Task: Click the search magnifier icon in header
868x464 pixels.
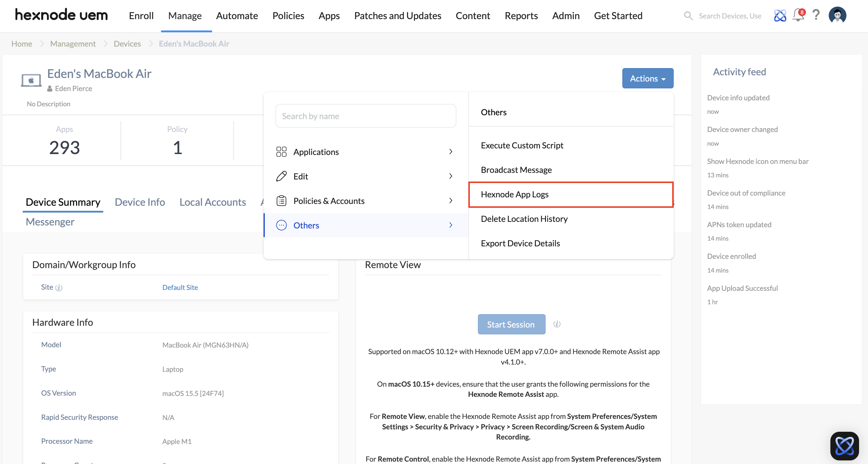Action: click(x=688, y=16)
